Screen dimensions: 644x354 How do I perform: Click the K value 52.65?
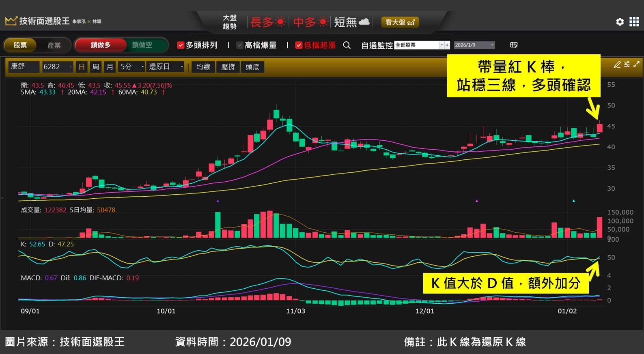click(x=37, y=244)
